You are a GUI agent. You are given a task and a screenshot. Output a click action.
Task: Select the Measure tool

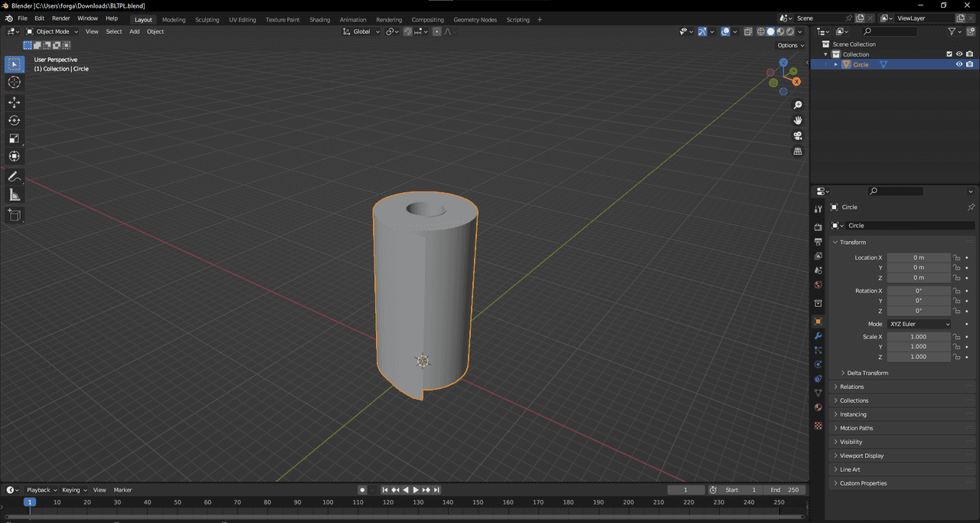14,195
